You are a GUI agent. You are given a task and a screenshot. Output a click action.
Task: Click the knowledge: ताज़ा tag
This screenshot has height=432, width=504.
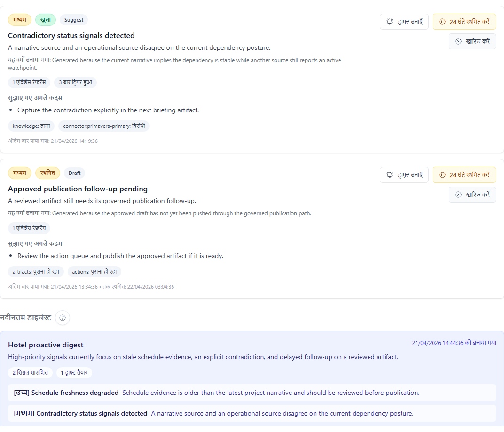pyautogui.click(x=31, y=126)
